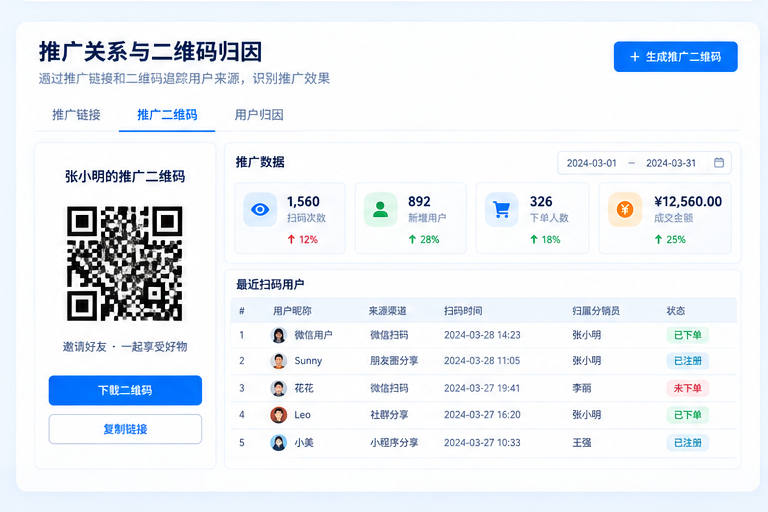Click the distributor 王强 cell
Screen dimensions: 768x512
click(x=582, y=443)
